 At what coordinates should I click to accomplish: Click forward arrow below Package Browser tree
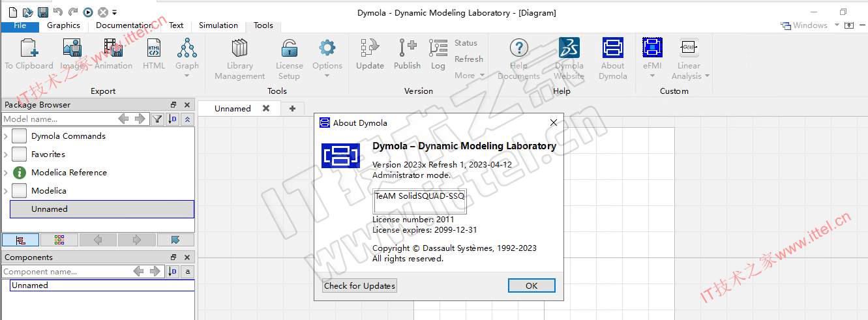click(x=137, y=240)
